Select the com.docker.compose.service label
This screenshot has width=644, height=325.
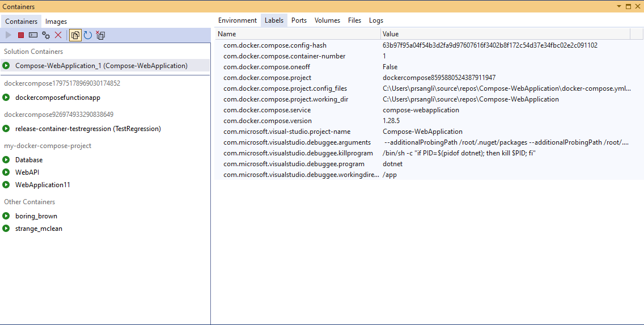267,110
